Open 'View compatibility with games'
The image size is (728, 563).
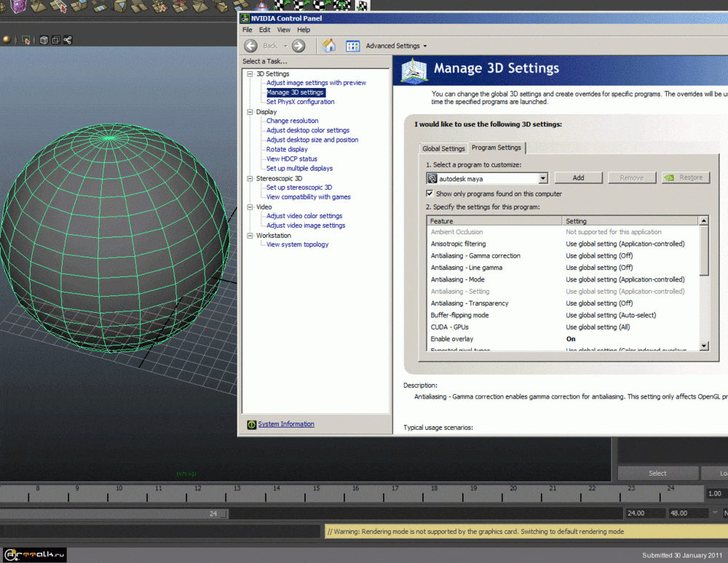click(308, 196)
